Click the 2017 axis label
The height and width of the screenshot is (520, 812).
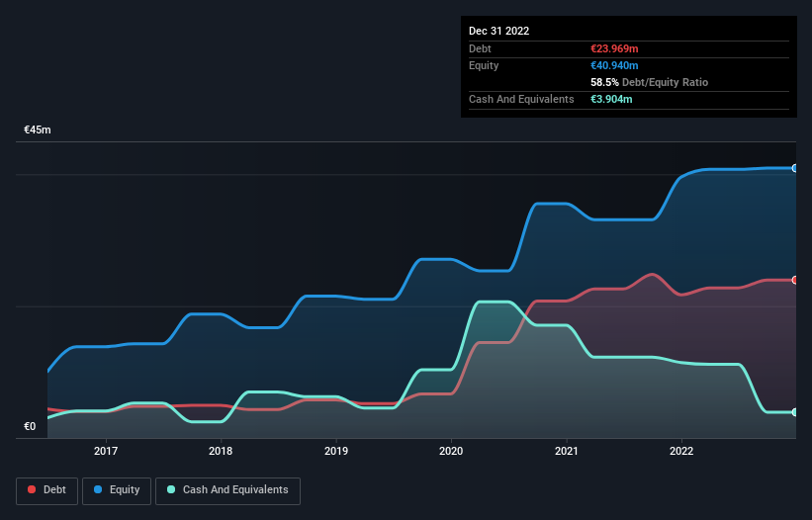106,451
